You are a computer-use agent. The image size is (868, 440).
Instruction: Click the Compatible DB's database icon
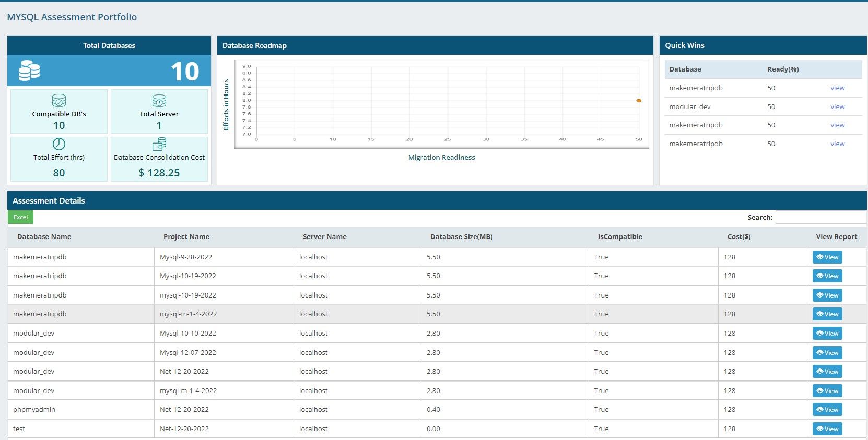click(59, 100)
